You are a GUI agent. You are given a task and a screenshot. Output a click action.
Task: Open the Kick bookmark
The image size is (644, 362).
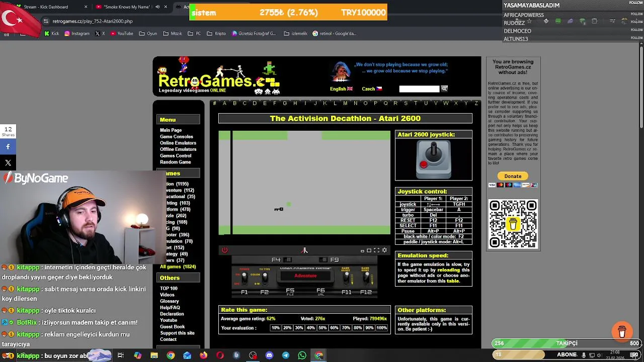pos(51,34)
